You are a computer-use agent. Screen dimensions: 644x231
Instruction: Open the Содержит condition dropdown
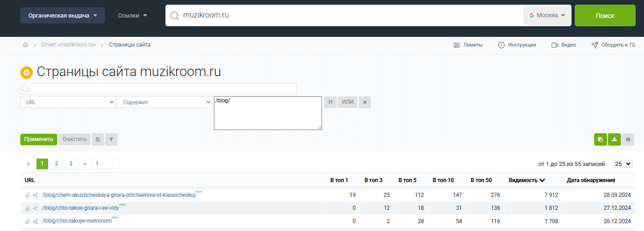pos(164,102)
